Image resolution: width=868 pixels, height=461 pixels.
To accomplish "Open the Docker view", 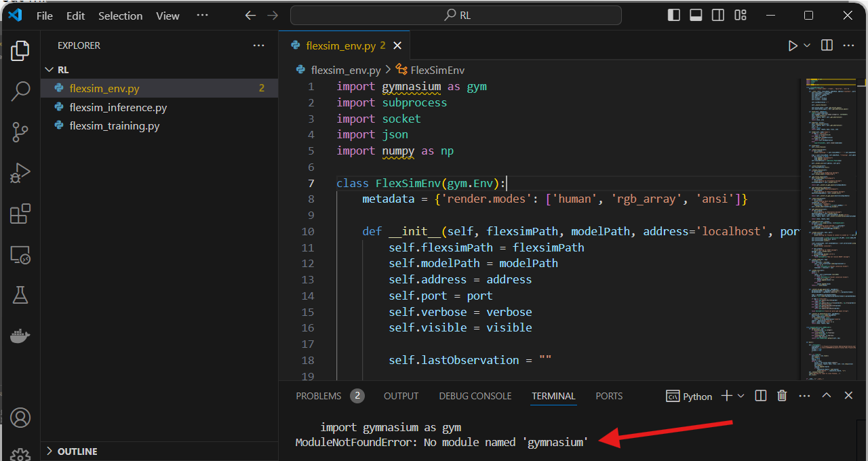I will [x=20, y=336].
